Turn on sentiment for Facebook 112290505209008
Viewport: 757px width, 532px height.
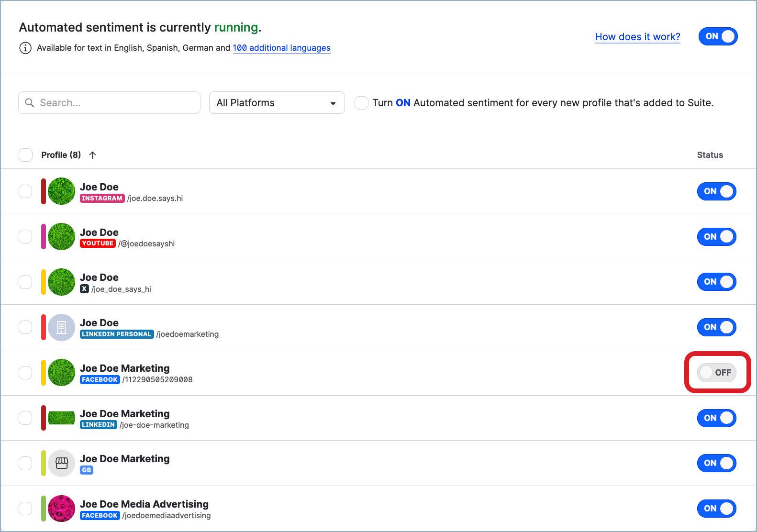click(x=717, y=373)
